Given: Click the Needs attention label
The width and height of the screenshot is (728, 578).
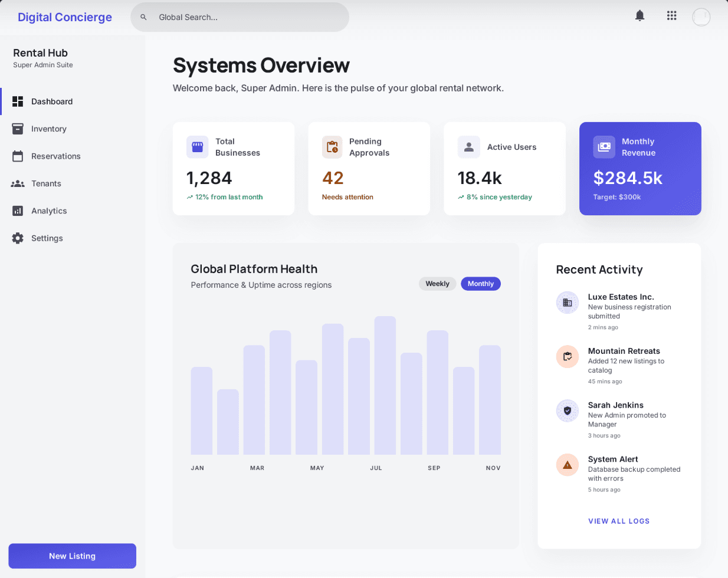Looking at the screenshot, I should 347,197.
